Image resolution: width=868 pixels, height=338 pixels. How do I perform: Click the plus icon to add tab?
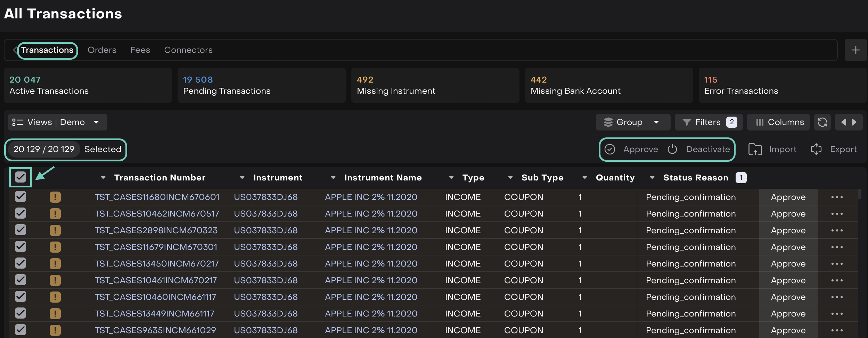click(x=855, y=50)
